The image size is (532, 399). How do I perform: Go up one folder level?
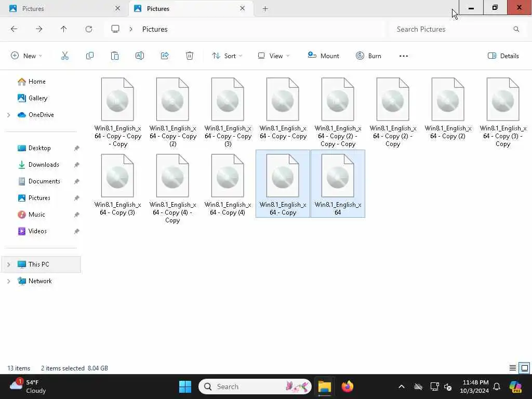[x=64, y=29]
